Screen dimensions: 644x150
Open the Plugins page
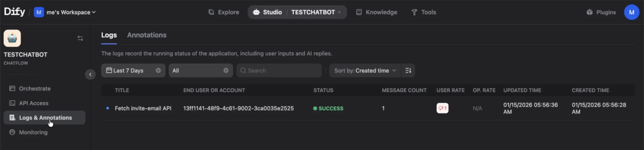tap(601, 12)
